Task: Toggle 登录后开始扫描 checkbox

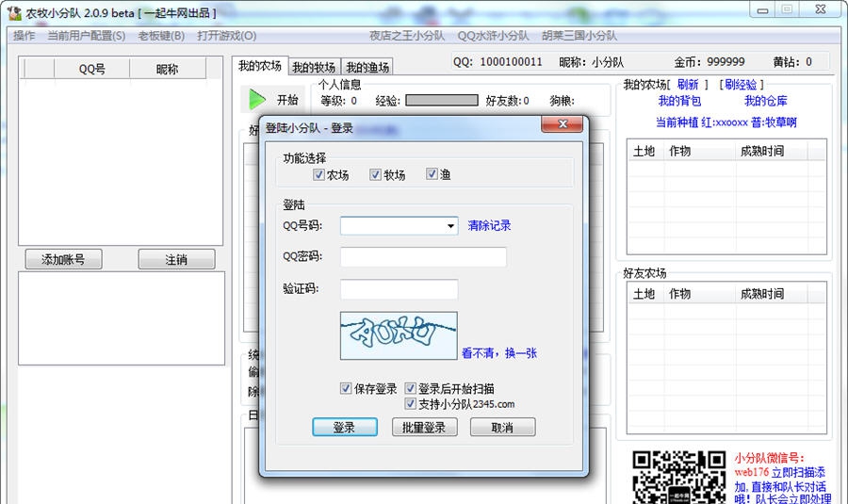Action: [x=411, y=388]
